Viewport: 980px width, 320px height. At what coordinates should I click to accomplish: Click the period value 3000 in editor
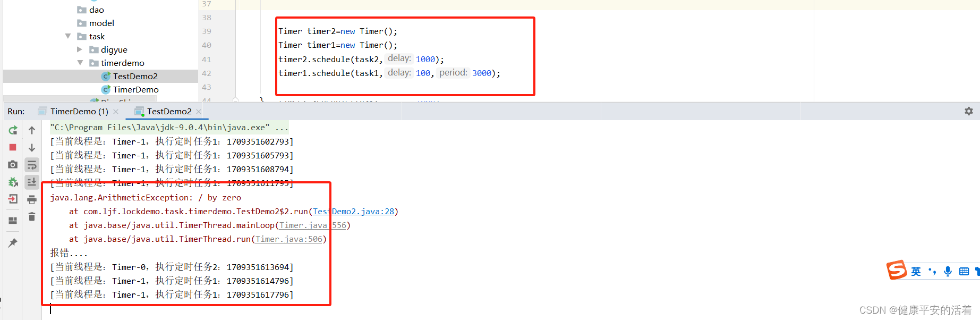(482, 73)
